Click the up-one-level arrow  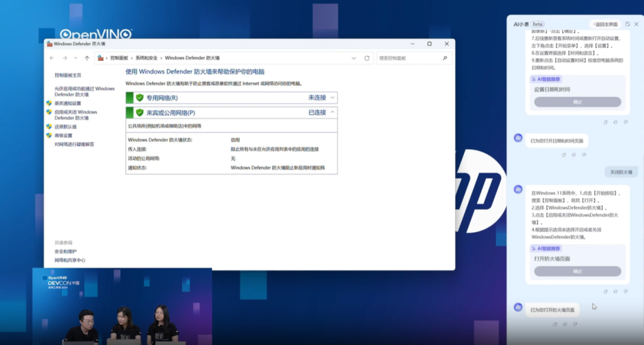tap(87, 58)
